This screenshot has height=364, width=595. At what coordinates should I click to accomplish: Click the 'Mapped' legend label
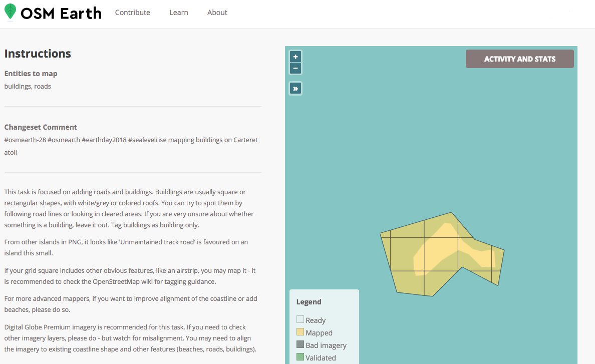tap(319, 333)
